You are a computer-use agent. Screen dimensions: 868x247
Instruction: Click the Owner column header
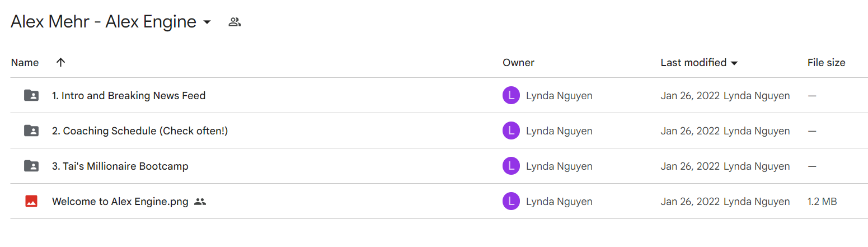point(518,63)
